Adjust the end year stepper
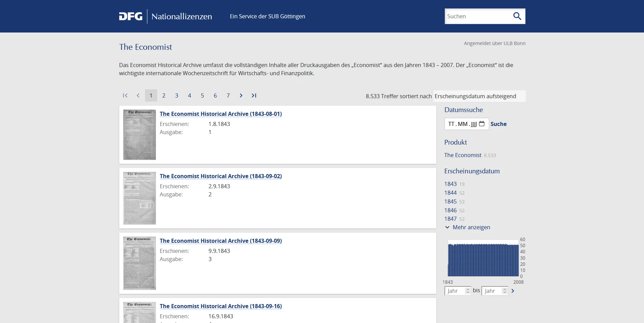This screenshot has height=323, width=644. pos(504,291)
